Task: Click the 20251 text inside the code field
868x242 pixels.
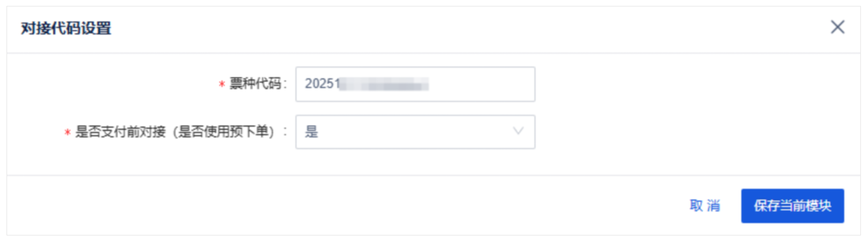Action: point(322,84)
